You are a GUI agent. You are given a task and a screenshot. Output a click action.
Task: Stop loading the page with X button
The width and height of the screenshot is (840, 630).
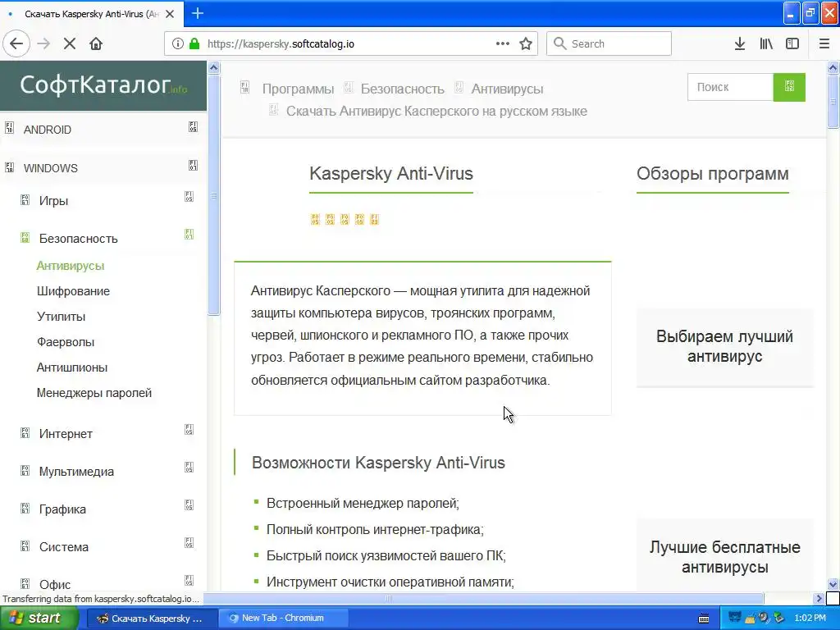tap(70, 43)
